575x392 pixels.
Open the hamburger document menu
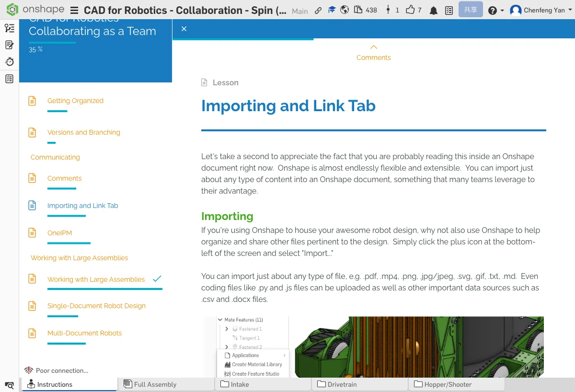(x=74, y=11)
